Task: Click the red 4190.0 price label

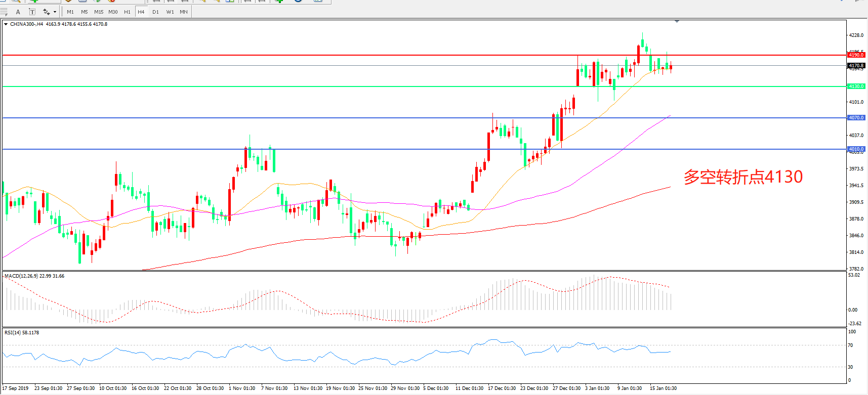Action: (856, 55)
